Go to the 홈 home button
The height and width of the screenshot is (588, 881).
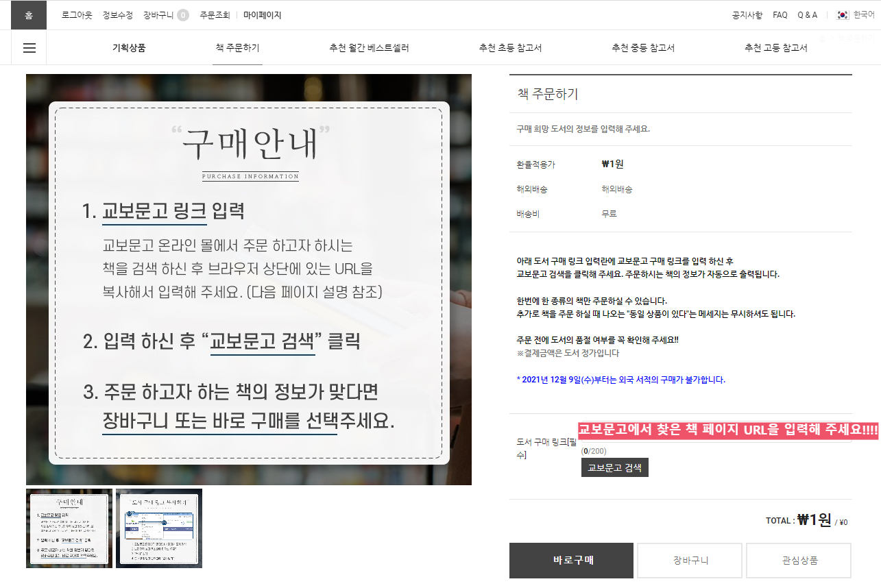pos(29,15)
